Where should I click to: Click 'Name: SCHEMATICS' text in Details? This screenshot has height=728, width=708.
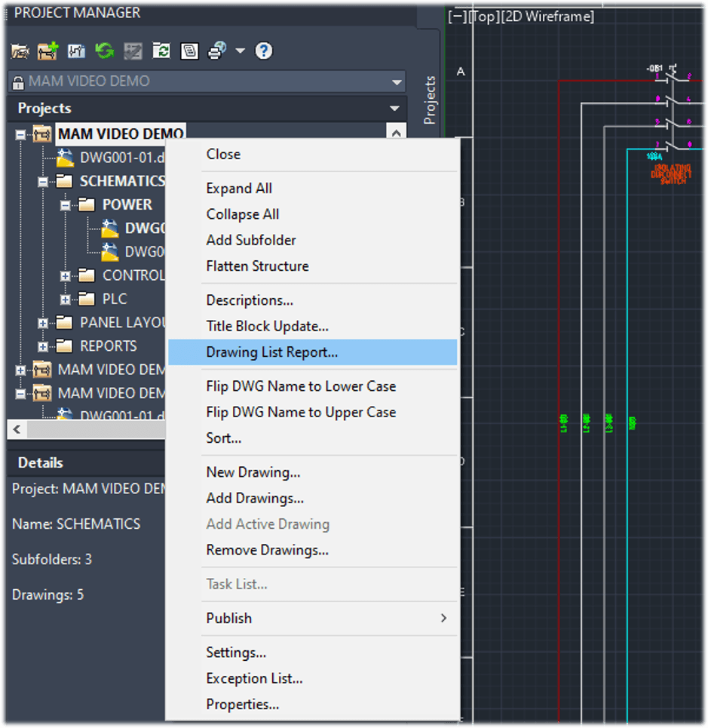76,524
